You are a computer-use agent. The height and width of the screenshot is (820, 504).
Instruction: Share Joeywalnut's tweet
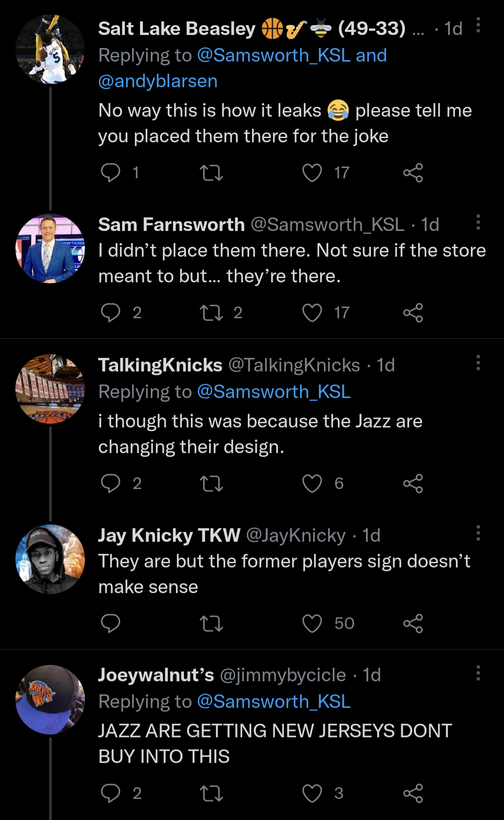413,793
